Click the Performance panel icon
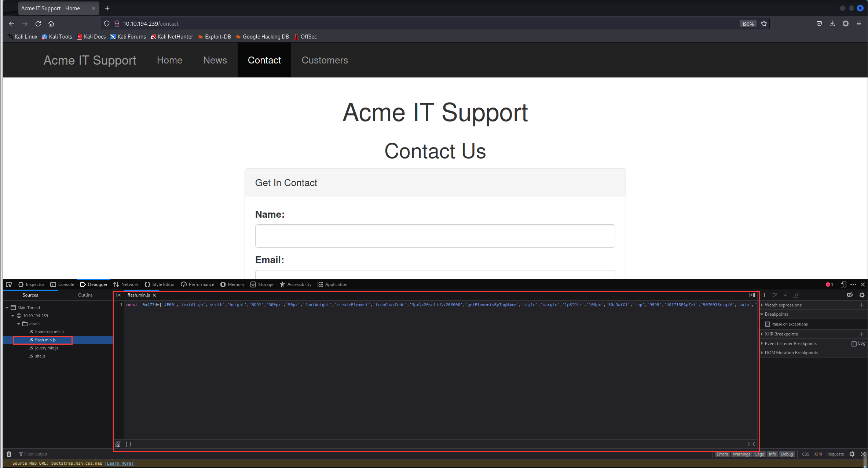This screenshot has width=868, height=468. pos(185,284)
